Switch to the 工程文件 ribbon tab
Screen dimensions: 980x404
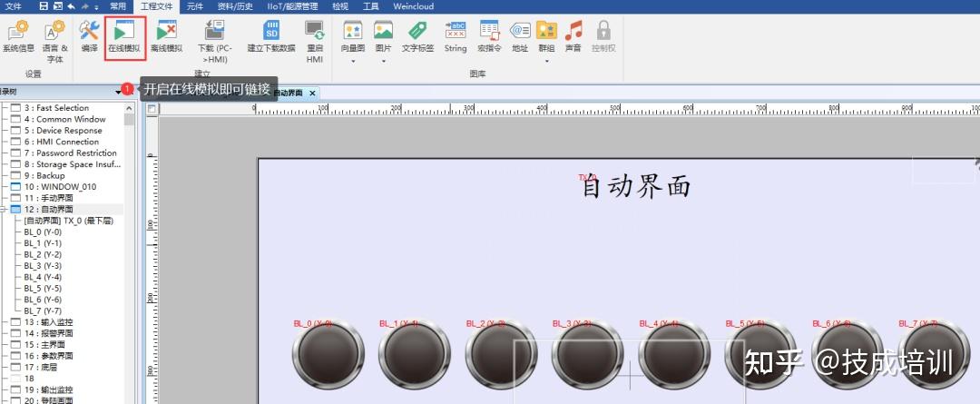[156, 6]
